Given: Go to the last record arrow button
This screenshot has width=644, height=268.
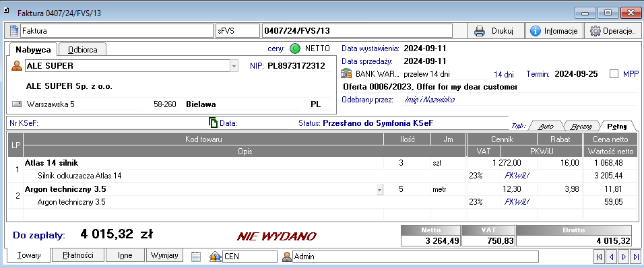Looking at the screenshot, I should (636, 257).
